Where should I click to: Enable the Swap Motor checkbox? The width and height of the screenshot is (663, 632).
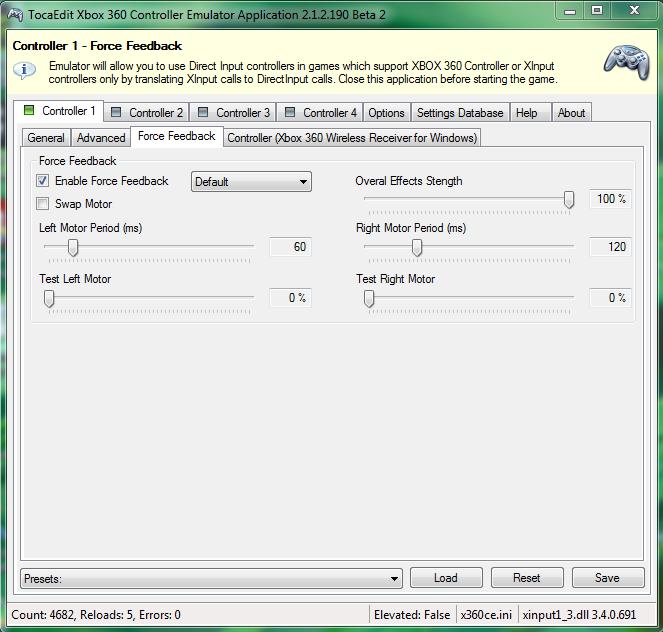42,204
